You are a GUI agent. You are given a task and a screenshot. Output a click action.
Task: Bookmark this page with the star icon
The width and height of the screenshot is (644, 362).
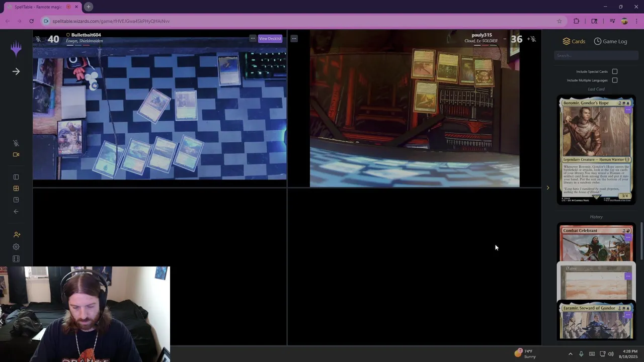coord(559,21)
